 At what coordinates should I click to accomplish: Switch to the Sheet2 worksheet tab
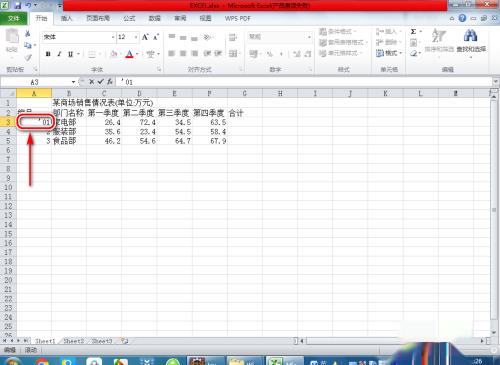[74, 341]
